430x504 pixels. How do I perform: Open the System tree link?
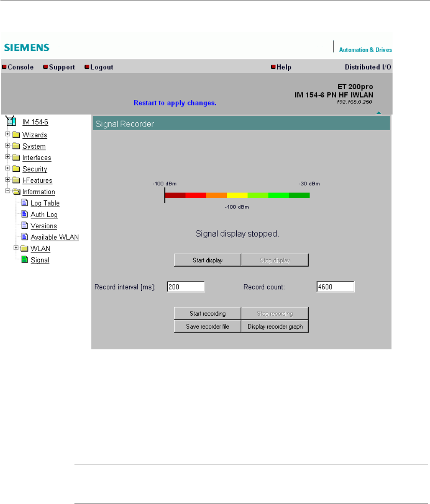coord(34,146)
